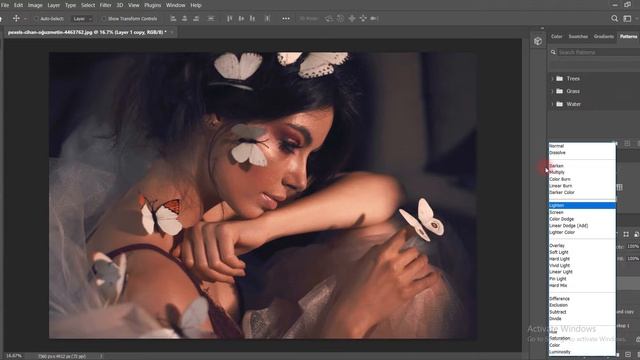The image size is (640, 360).
Task: Open the Edit menu
Action: point(19,5)
